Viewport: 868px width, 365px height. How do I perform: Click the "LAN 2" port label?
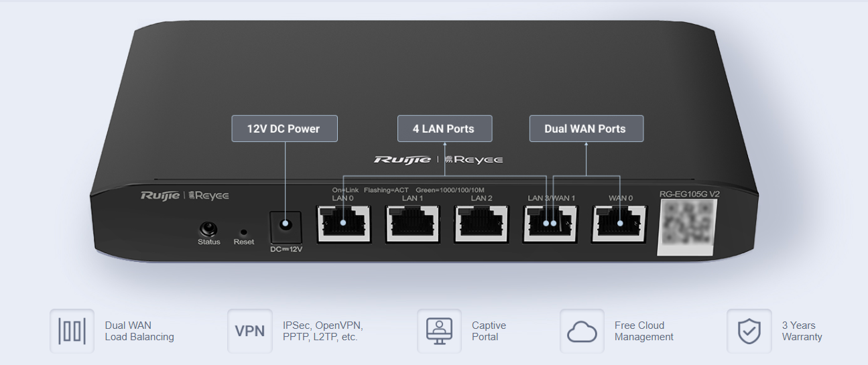(x=481, y=198)
